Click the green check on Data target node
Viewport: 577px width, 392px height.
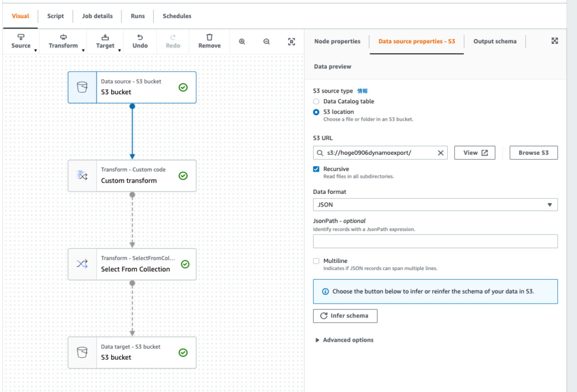click(x=183, y=352)
